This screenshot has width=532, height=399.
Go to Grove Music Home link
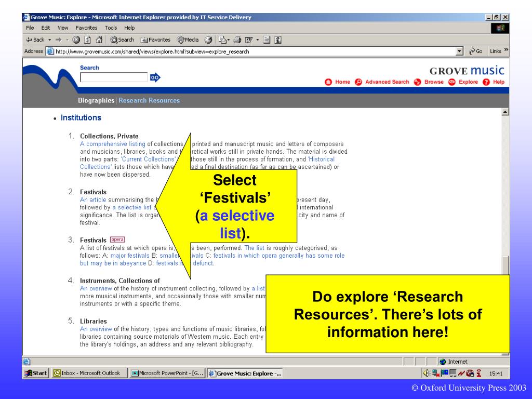(x=342, y=82)
